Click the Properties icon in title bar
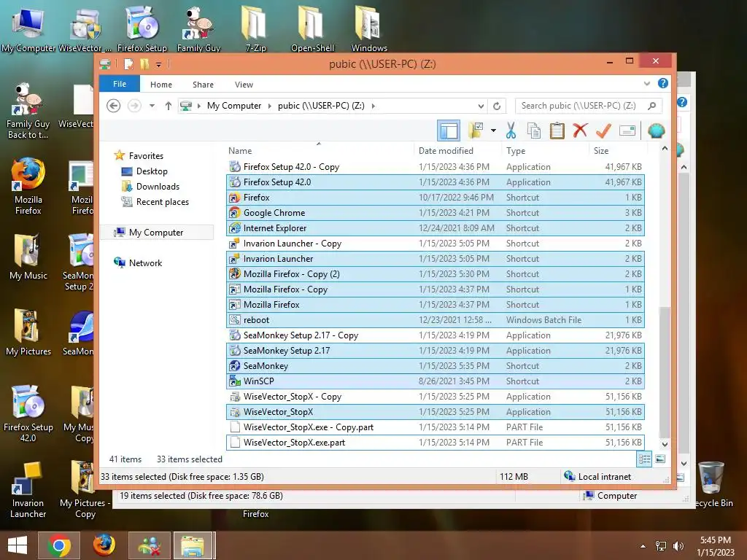This screenshot has width=747, height=560. coord(128,64)
